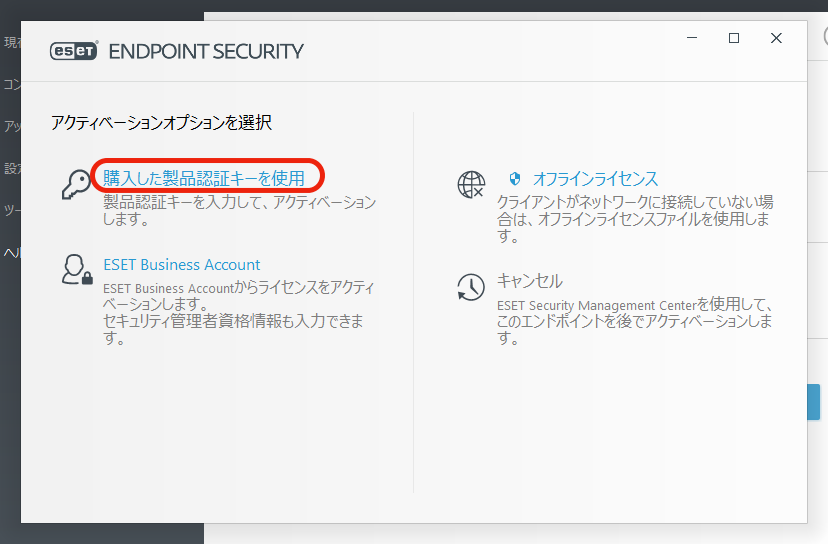Click the offline license file description text
The width and height of the screenshot is (828, 544).
tap(634, 219)
